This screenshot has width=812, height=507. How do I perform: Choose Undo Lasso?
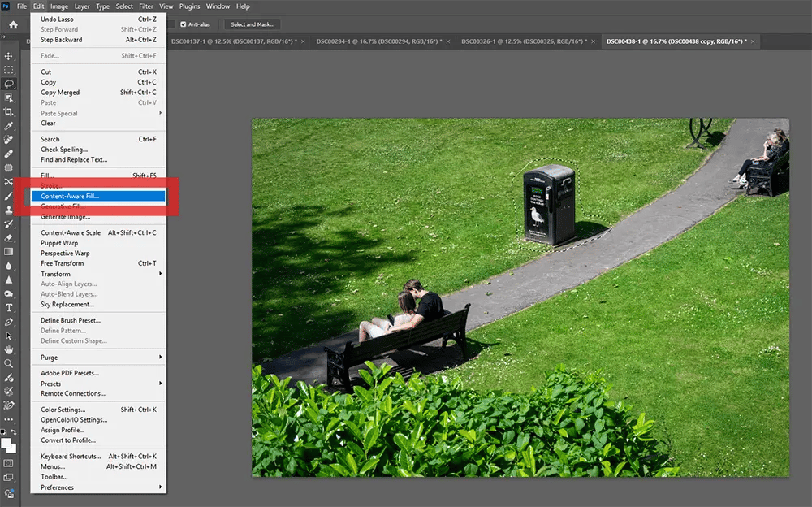98,19
